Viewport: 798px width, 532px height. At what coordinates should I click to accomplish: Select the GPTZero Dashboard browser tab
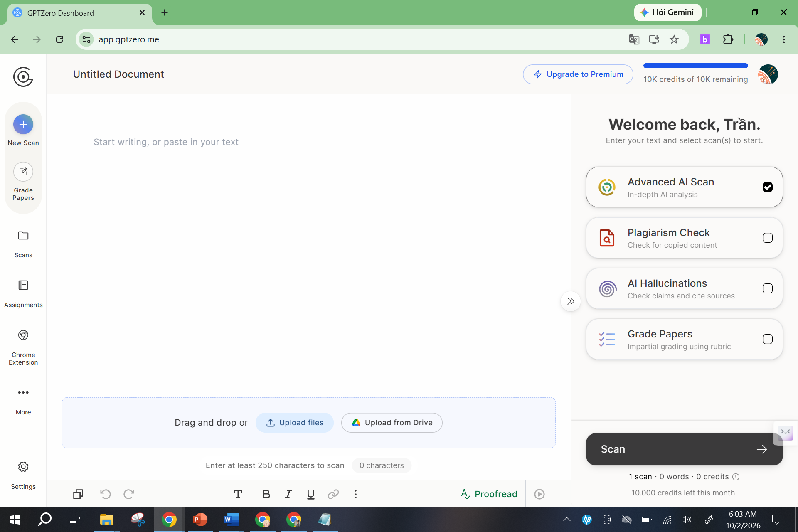pyautogui.click(x=80, y=13)
